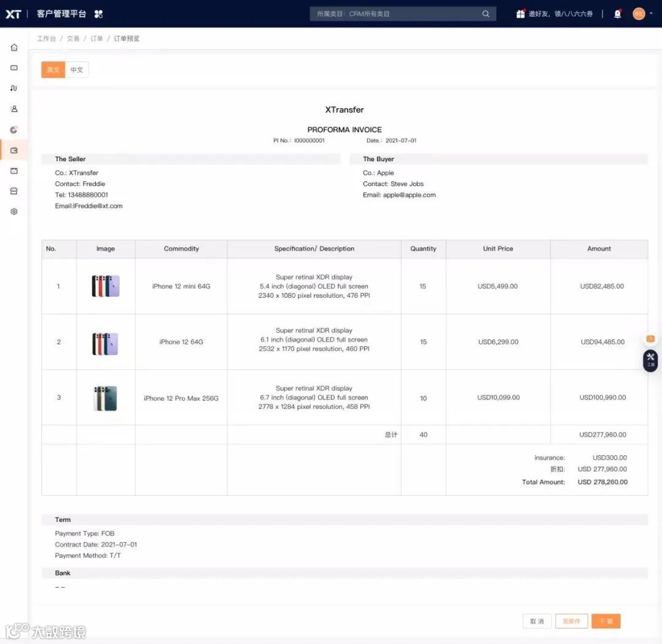Switch invoice to 中文 tab
The width and height of the screenshot is (662, 644).
pos(77,70)
